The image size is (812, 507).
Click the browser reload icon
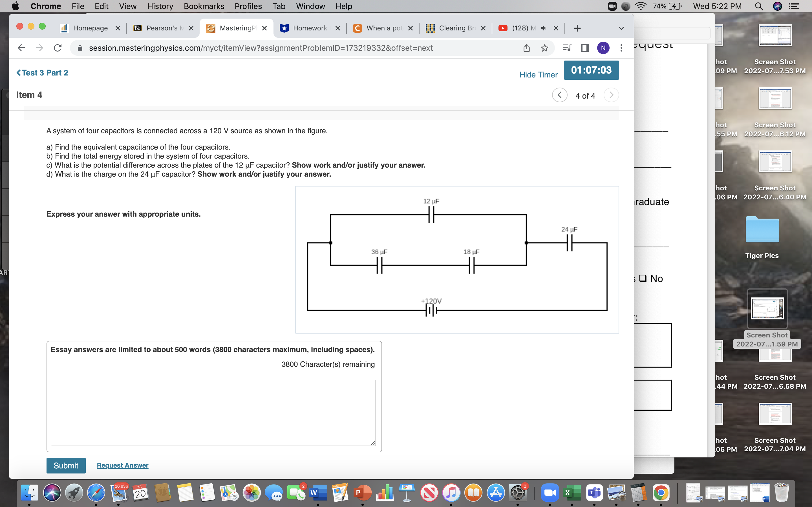tap(58, 48)
